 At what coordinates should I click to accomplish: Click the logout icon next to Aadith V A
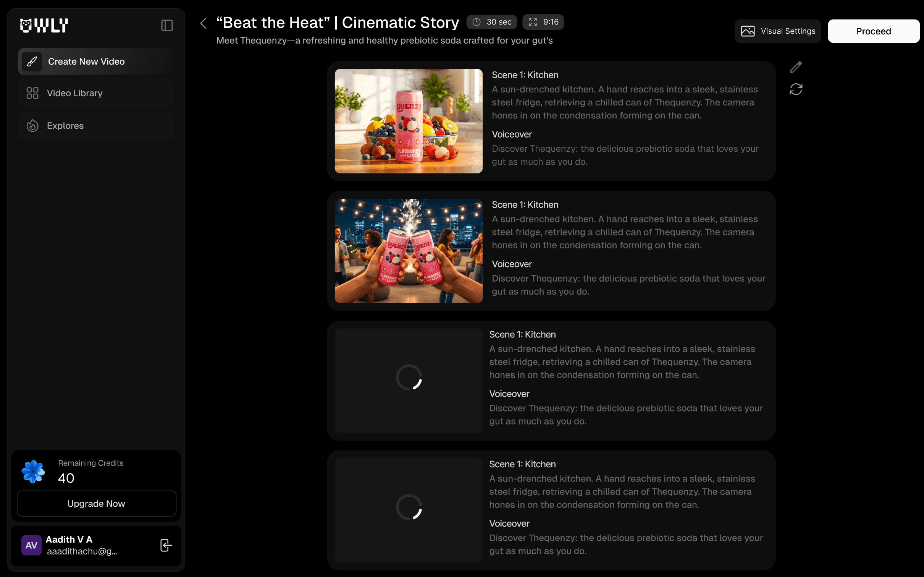coord(166,545)
